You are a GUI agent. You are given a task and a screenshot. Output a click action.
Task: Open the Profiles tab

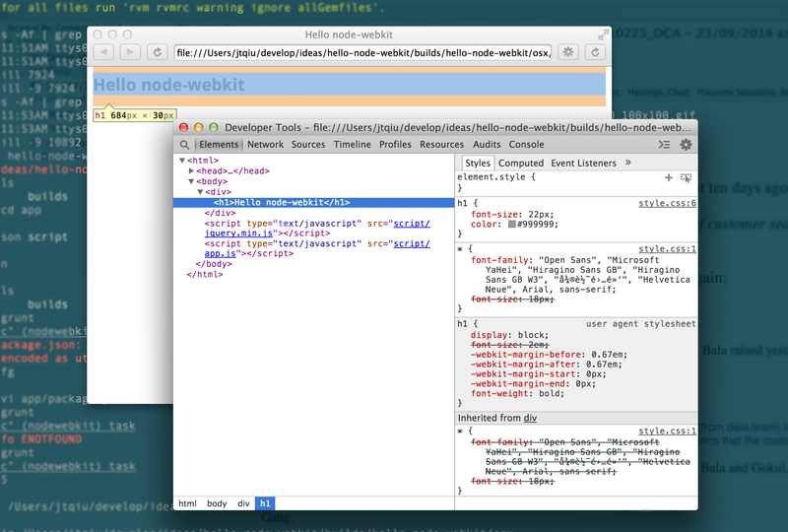point(395,144)
